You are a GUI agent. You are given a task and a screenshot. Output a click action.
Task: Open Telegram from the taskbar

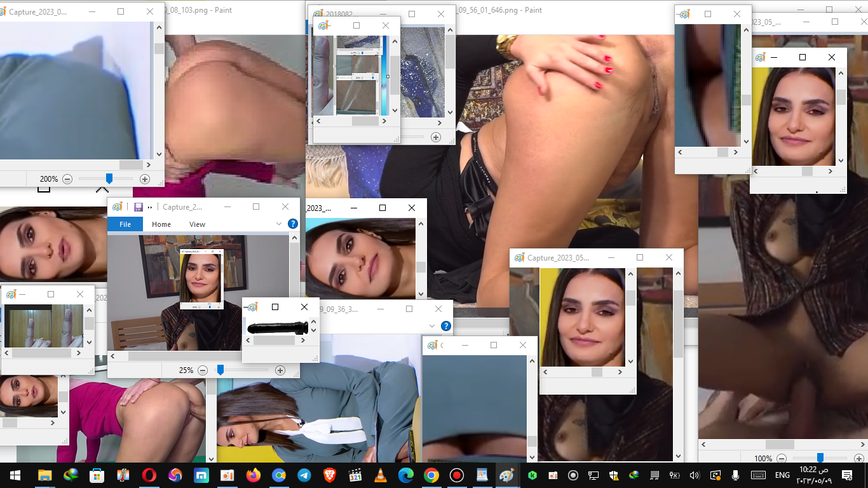303,475
